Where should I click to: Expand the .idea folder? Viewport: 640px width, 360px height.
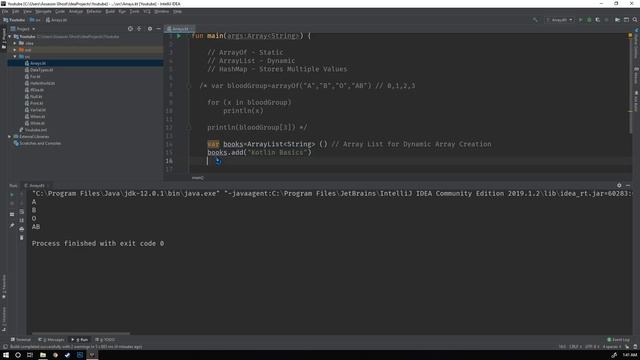pos(15,43)
